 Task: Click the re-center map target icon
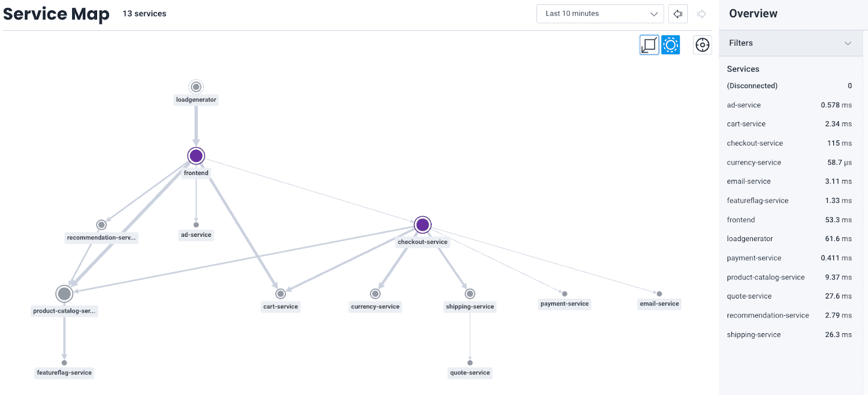[703, 45]
